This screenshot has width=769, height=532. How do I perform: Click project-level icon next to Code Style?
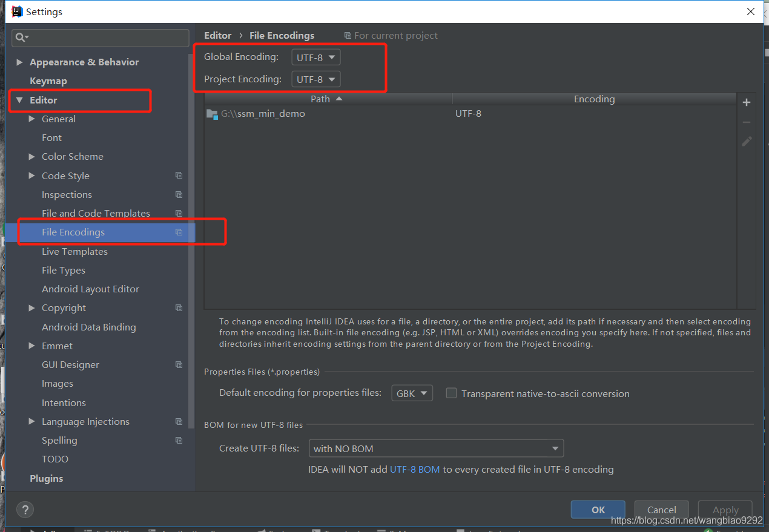click(179, 176)
